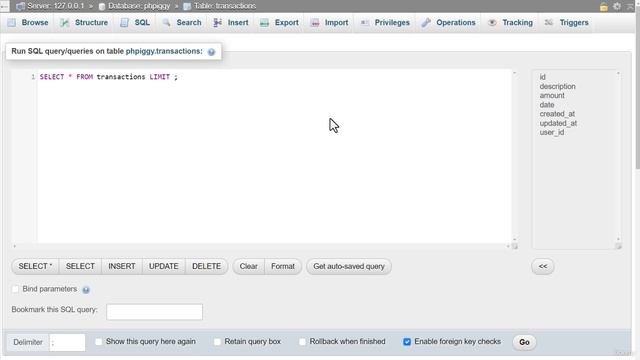The height and width of the screenshot is (360, 640).
Task: Click the collapse navigation panel arrow
Action: tap(3, 6)
